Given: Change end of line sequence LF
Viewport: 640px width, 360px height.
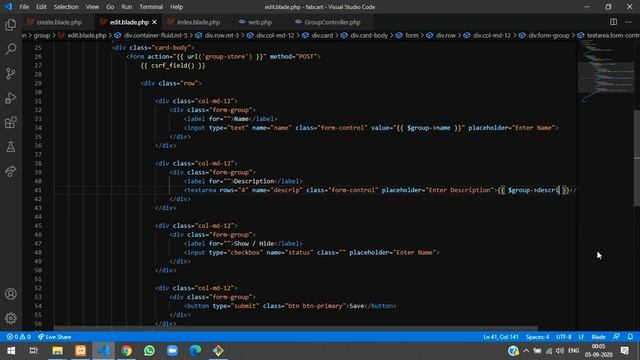Looking at the screenshot, I should pyautogui.click(x=581, y=337).
